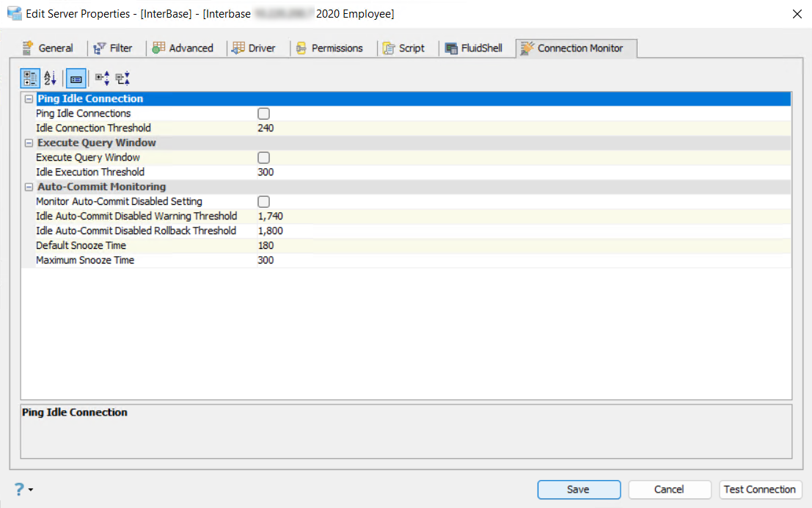Click the Cancel button
Viewport: 812px width, 508px height.
[x=670, y=490]
